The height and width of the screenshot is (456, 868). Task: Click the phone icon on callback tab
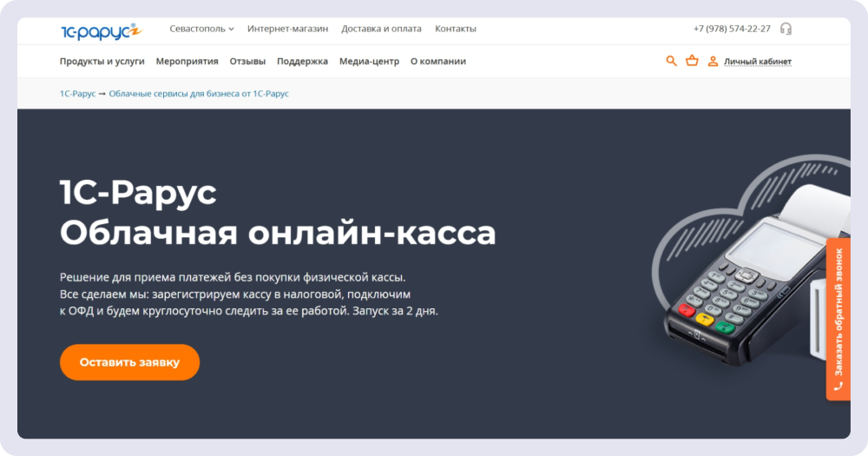pyautogui.click(x=838, y=387)
